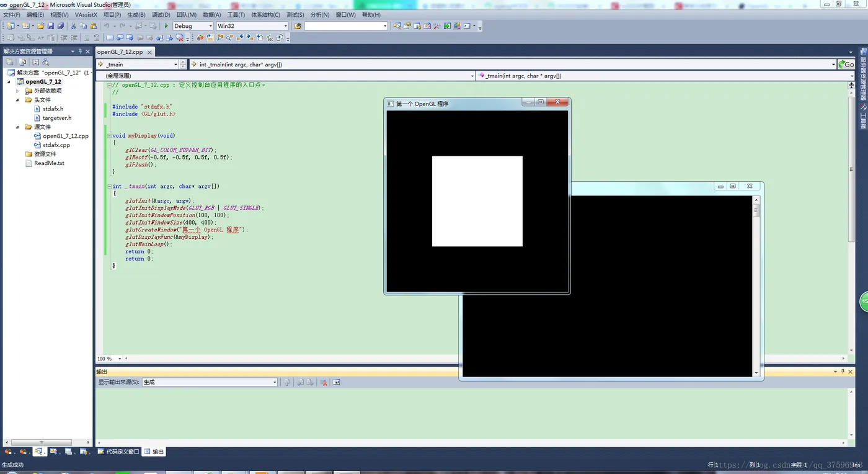Viewport: 868px width, 474px height.
Task: Collapse the myDisplay function outline
Action: coord(108,135)
